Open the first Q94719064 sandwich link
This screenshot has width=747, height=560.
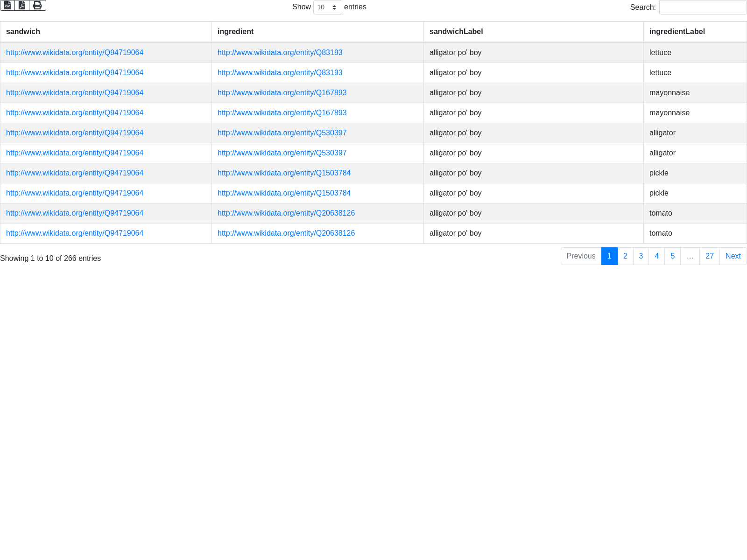point(75,53)
